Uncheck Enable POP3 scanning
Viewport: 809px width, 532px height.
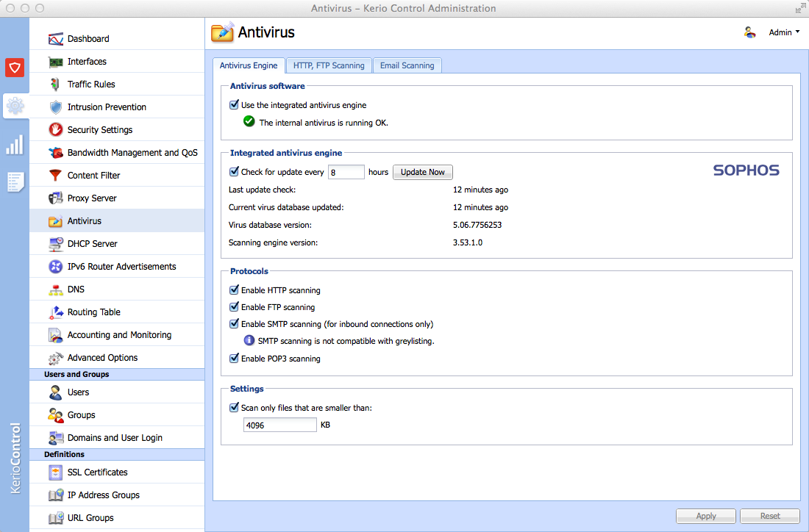(234, 359)
